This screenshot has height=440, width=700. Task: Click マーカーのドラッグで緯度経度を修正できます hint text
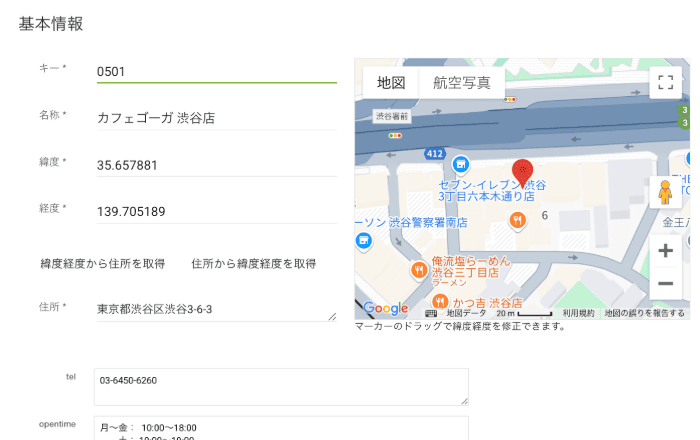(460, 326)
